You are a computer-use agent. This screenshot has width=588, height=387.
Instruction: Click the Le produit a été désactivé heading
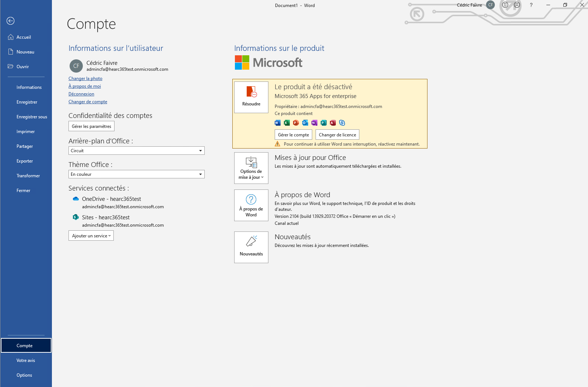click(313, 87)
